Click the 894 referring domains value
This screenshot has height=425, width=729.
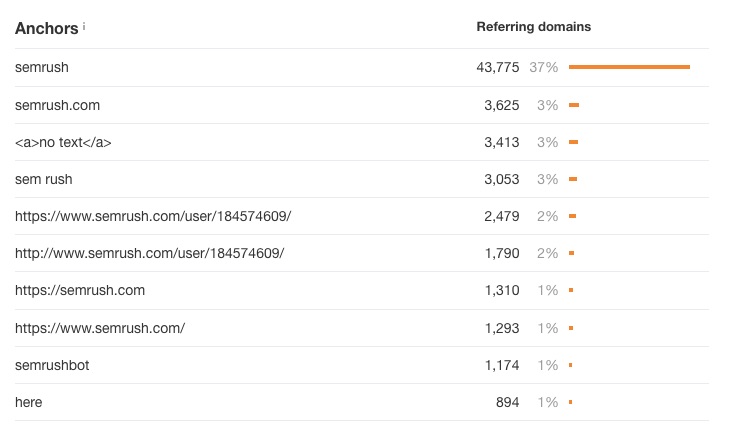507,402
